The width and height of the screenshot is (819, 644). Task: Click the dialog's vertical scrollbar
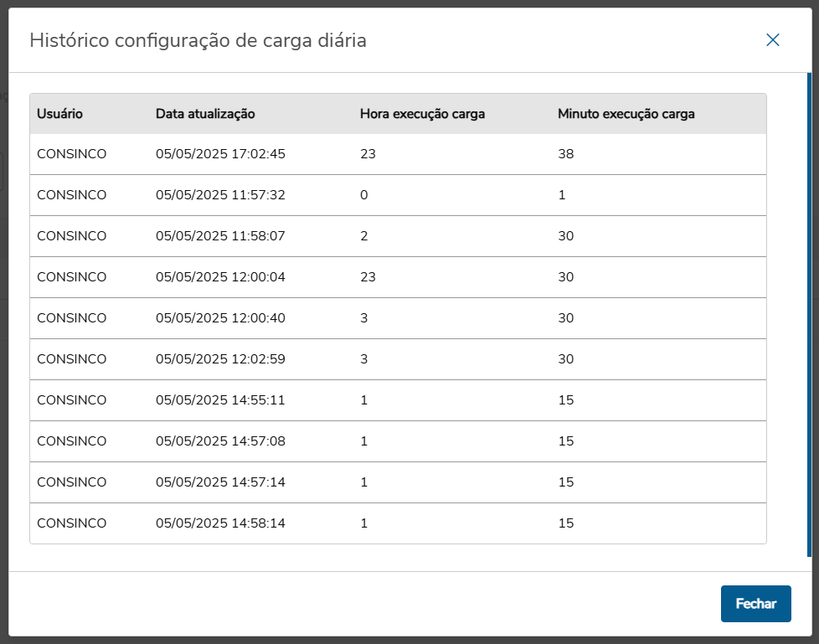[808, 315]
